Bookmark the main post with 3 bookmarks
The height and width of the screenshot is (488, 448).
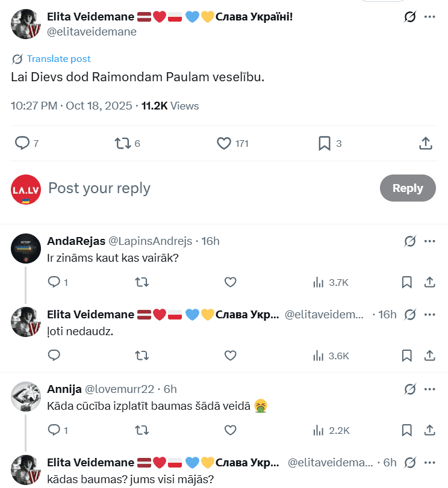(324, 143)
